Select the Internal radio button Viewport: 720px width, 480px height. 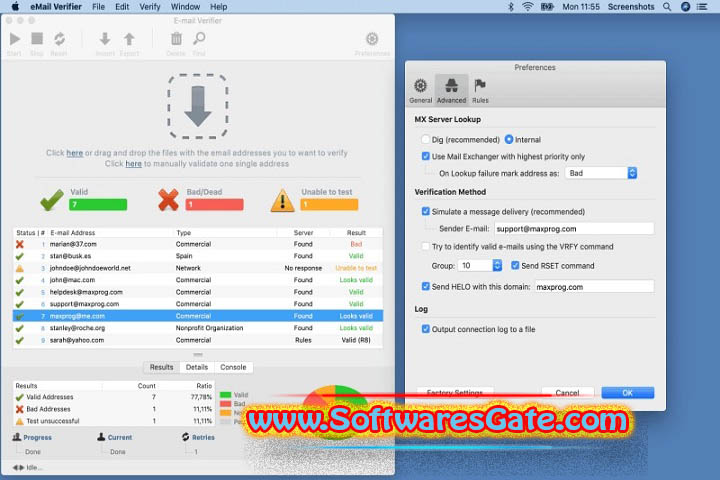(x=509, y=139)
